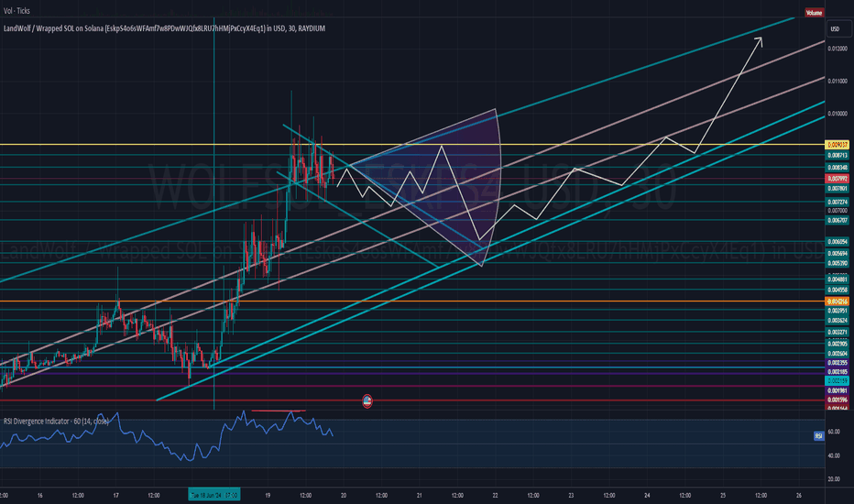Click date 22 on the time axis

495,495
